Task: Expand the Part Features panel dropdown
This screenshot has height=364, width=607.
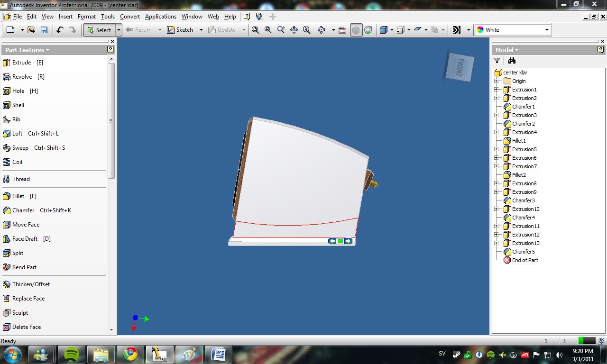Action: pyautogui.click(x=28, y=50)
